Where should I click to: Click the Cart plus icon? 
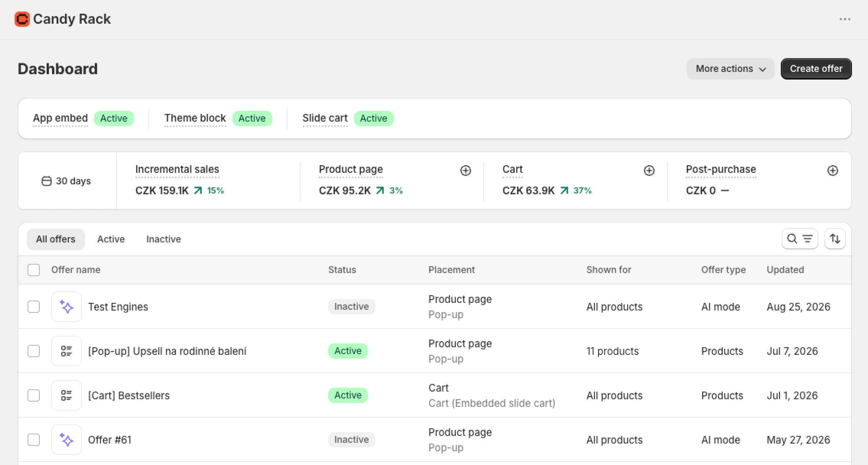649,171
